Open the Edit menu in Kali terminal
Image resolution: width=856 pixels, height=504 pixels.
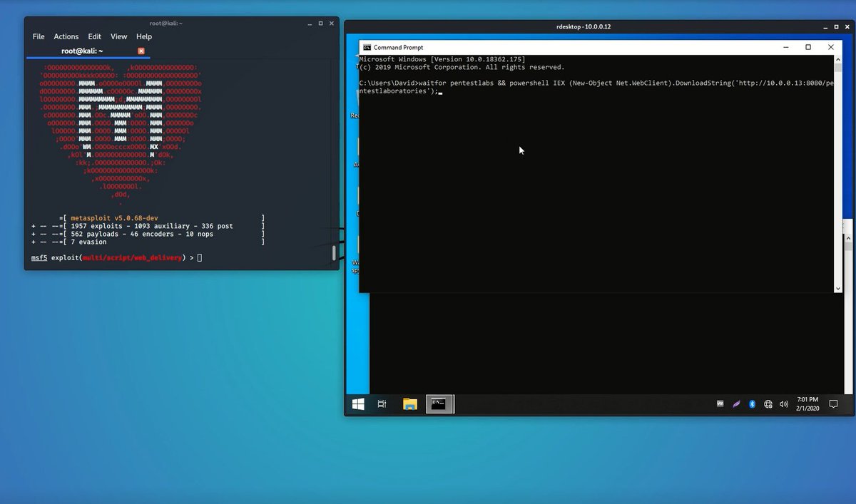(95, 36)
